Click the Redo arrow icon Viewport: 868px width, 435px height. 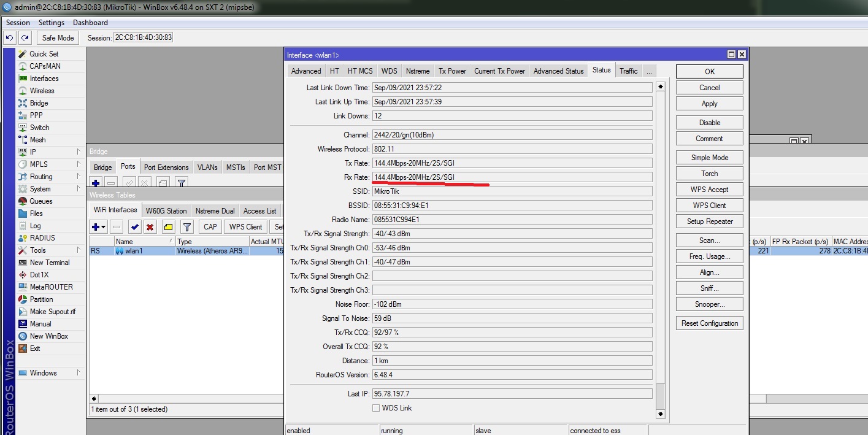24,37
